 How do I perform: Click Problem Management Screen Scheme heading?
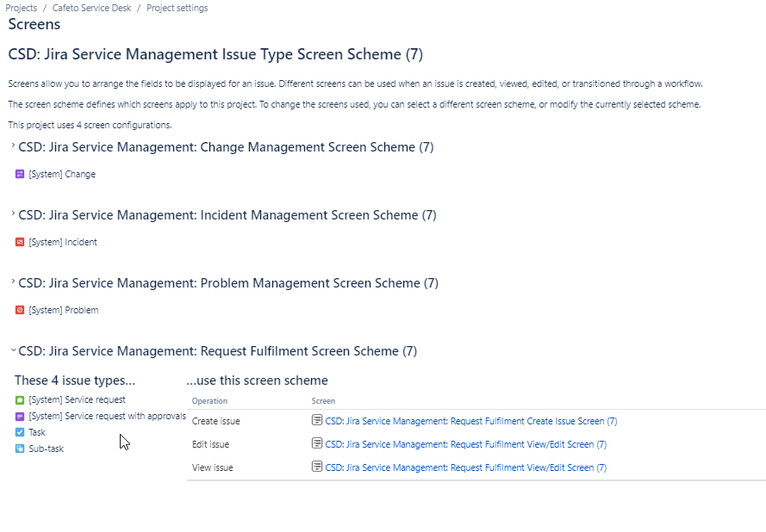pos(228,283)
